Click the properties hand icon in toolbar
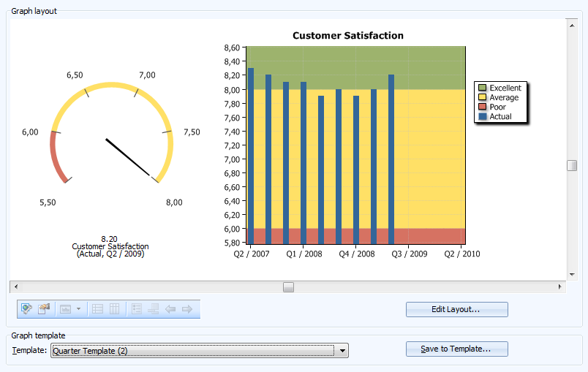 tap(44, 309)
